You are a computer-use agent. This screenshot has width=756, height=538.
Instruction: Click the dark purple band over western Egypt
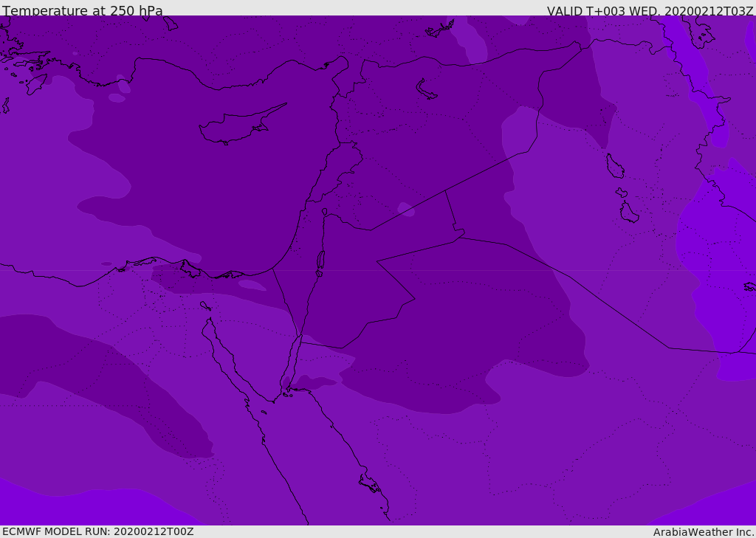click(106, 381)
